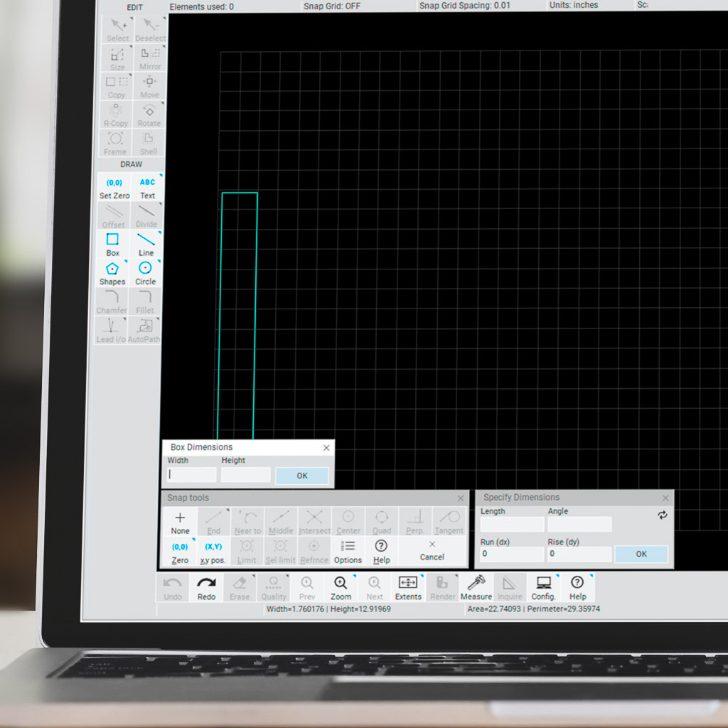The image size is (728, 728).
Task: Click the Area=22.74093 status readout
Action: tap(494, 609)
